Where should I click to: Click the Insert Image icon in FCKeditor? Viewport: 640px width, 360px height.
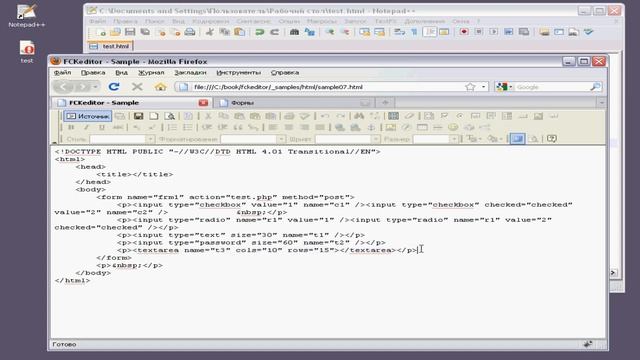(x=391, y=128)
